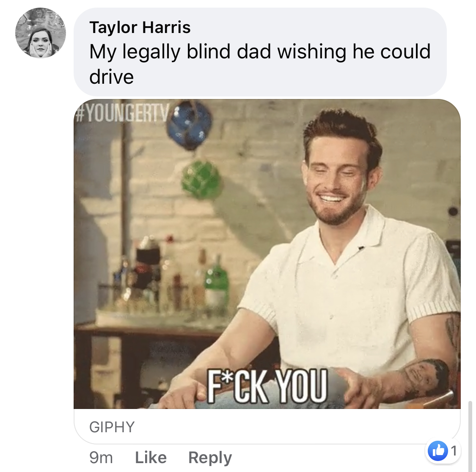The height and width of the screenshot is (472, 476).
Task: Play the GIF of the laughing man
Action: (267, 254)
